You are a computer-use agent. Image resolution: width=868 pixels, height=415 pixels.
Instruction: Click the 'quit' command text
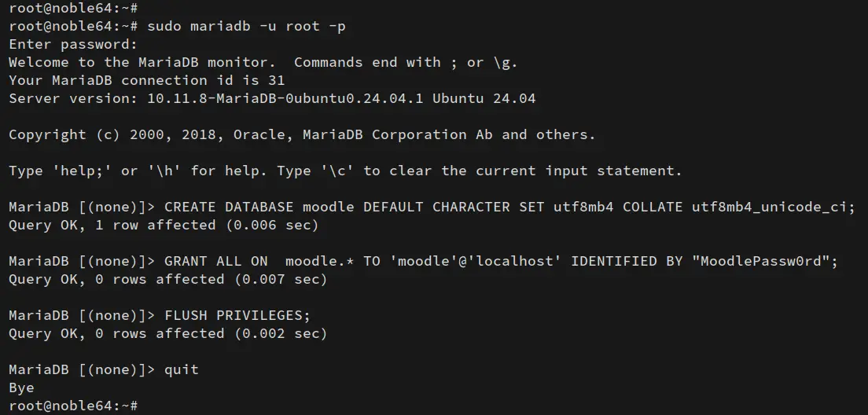coord(182,369)
